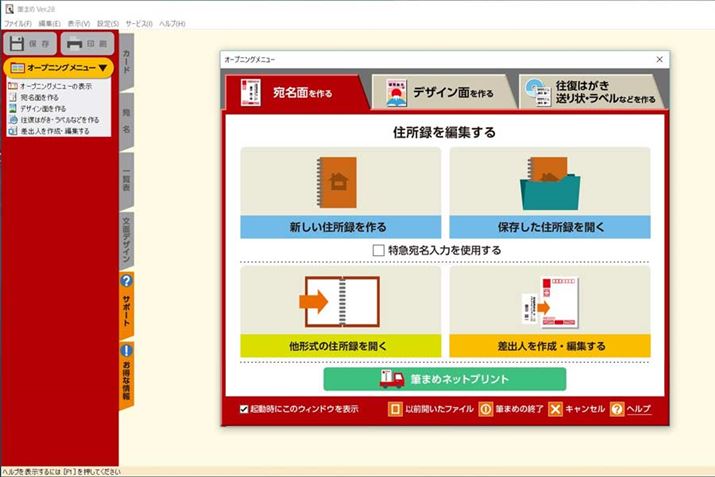This screenshot has width=715, height=477.
Task: Open the ヘルプ link in dialog
Action: (638, 409)
